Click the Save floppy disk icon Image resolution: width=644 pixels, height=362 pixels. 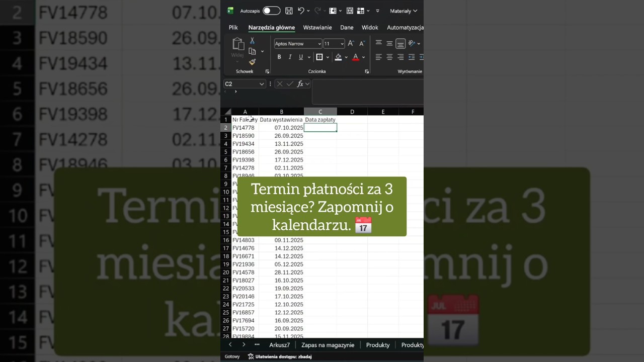click(x=289, y=11)
